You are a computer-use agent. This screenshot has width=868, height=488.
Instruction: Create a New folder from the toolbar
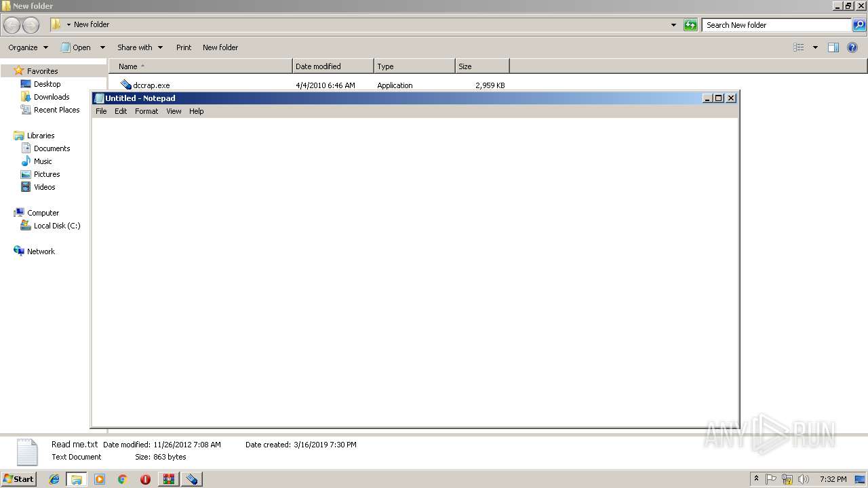[220, 47]
